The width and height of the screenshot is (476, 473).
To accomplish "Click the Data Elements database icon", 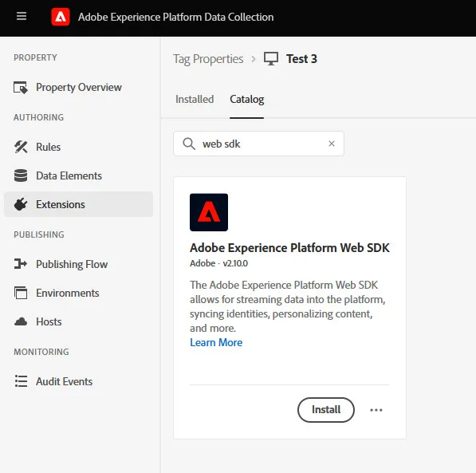I will [x=21, y=175].
